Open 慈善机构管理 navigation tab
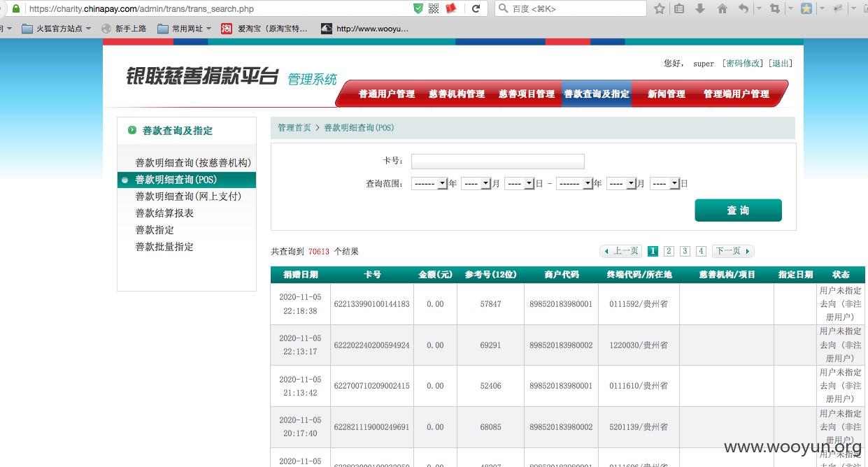Image resolution: width=868 pixels, height=467 pixels. [457, 94]
